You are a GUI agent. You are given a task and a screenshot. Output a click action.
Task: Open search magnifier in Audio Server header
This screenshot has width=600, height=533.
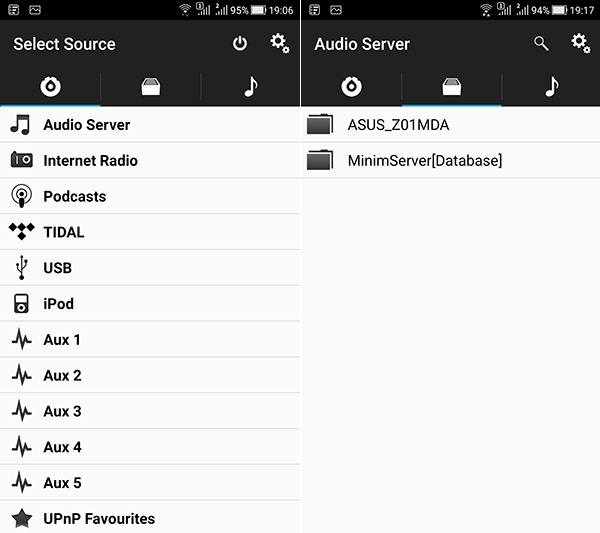click(x=541, y=44)
